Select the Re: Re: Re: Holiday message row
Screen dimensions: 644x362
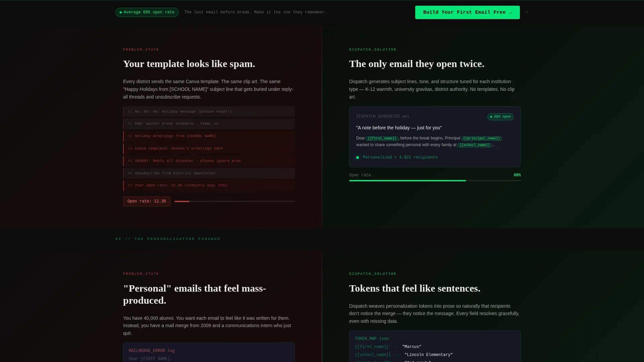[209, 112]
